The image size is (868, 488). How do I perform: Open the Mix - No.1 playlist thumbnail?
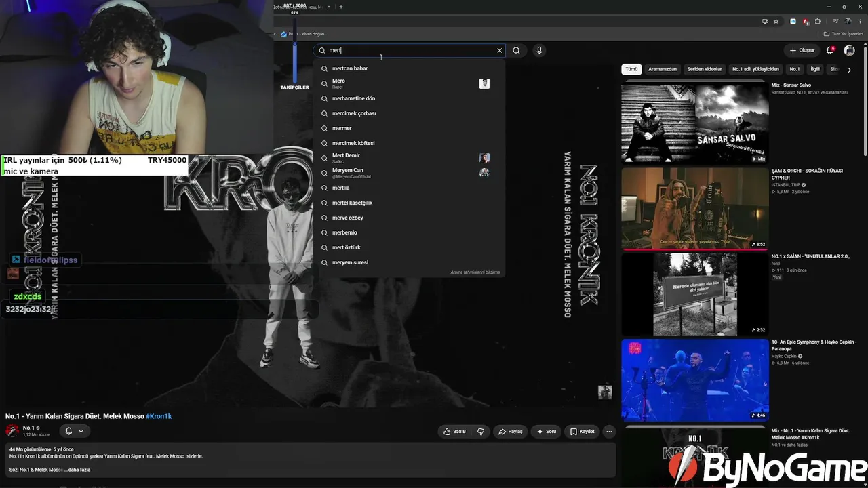pos(695,456)
